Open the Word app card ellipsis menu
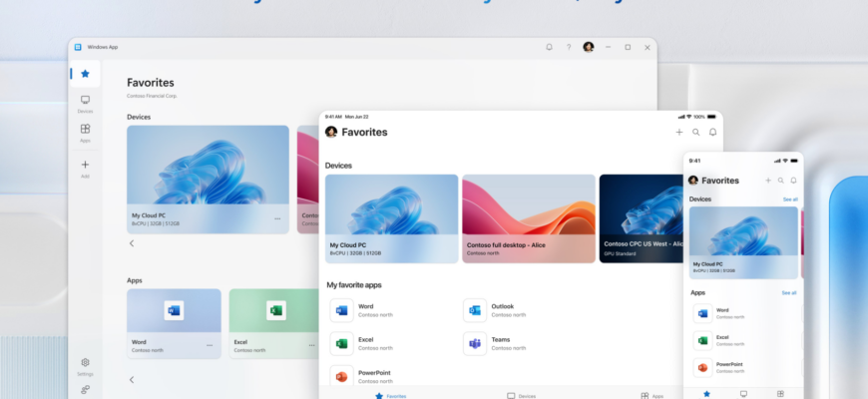The height and width of the screenshot is (399, 868). tap(210, 345)
